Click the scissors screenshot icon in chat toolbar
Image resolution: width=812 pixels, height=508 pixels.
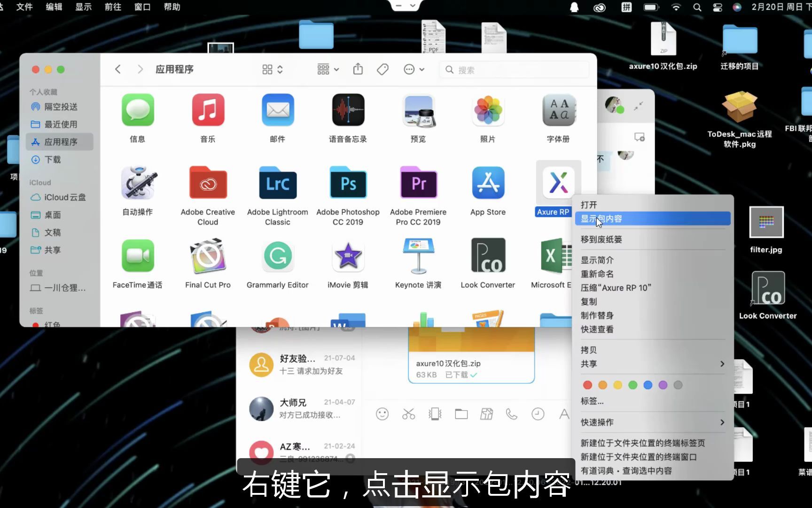tap(409, 414)
